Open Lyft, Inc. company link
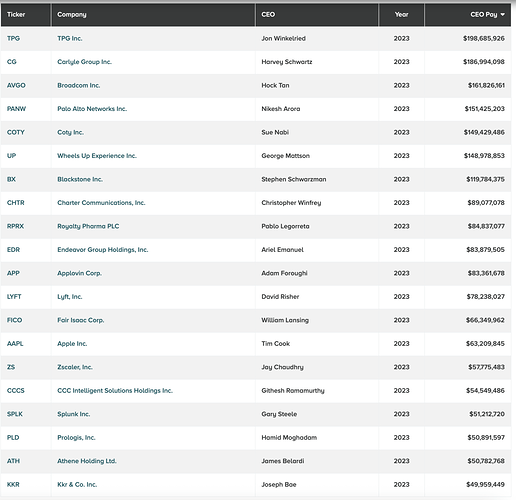 70,297
